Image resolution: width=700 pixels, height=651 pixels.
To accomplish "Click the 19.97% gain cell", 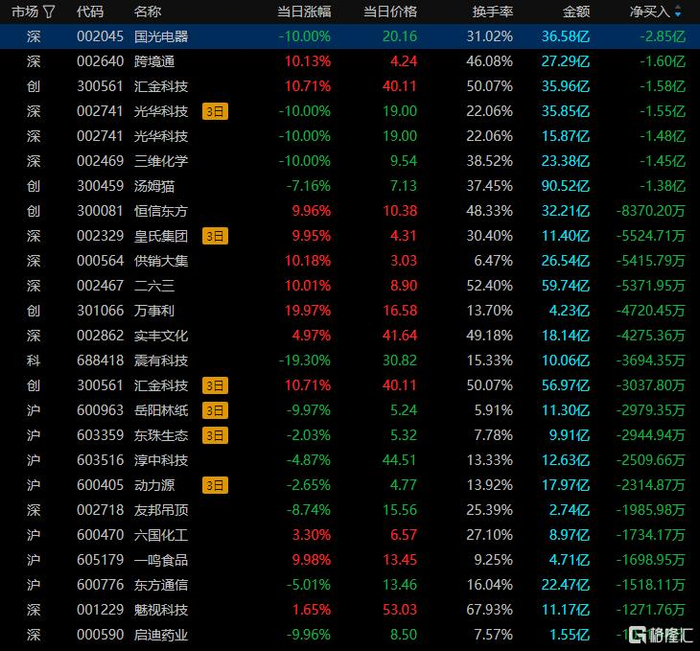I will click(308, 311).
